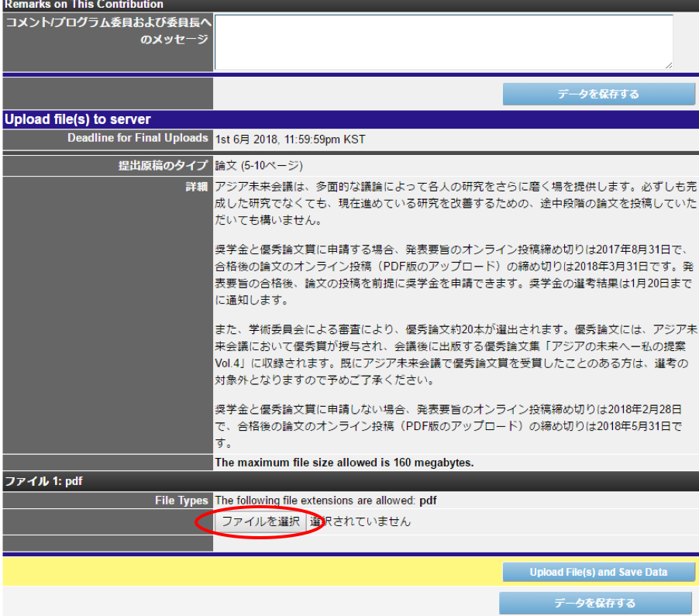Image resolution: width=699 pixels, height=616 pixels.
Task: Click the 詳細 row label
Action: click(197, 187)
